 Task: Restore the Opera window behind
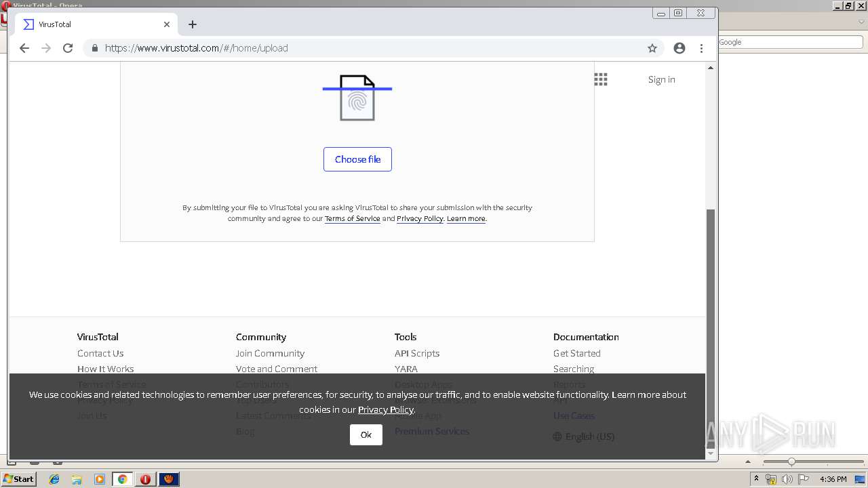(848, 5)
